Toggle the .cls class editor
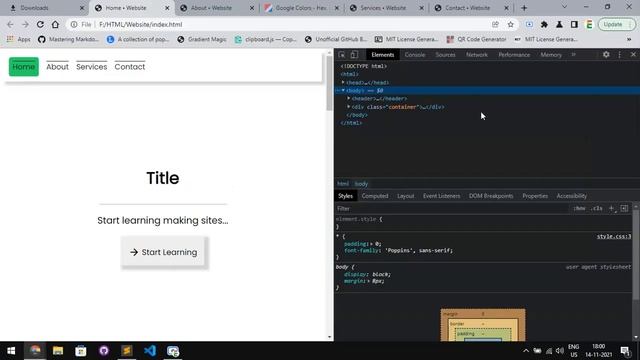This screenshot has height=360, width=640. (597, 209)
